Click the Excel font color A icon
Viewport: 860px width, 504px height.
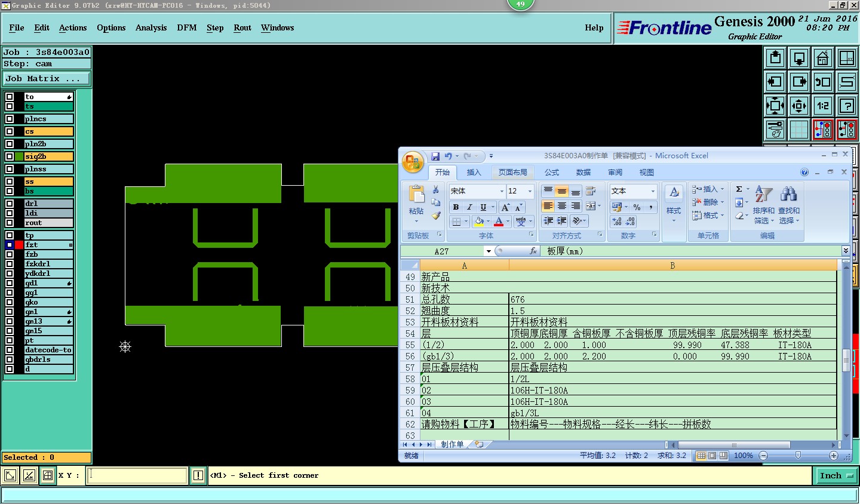tap(499, 222)
